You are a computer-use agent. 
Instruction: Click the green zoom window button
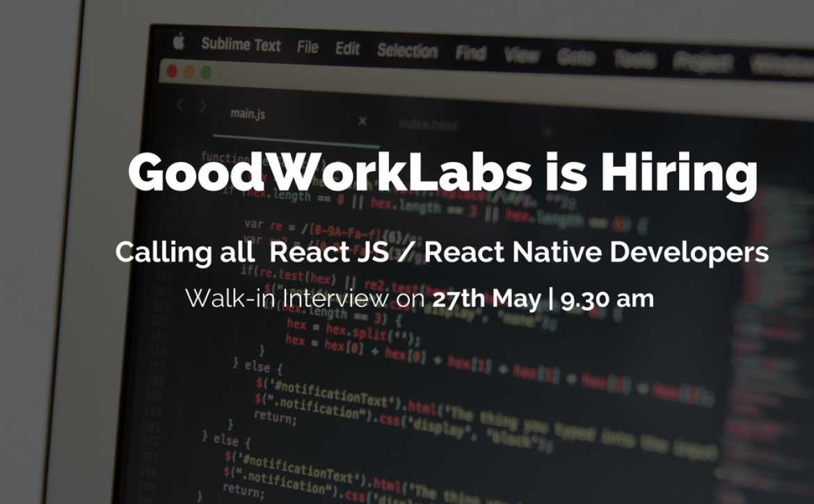click(206, 72)
